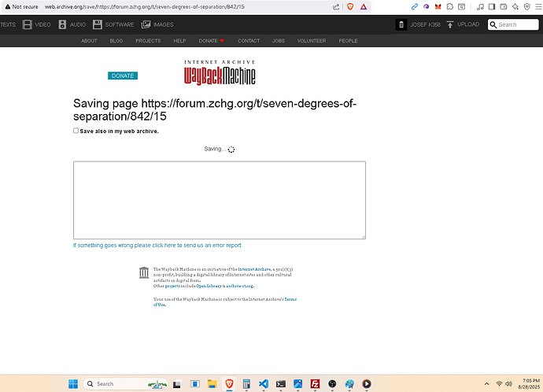Click the error report link

(x=157, y=245)
